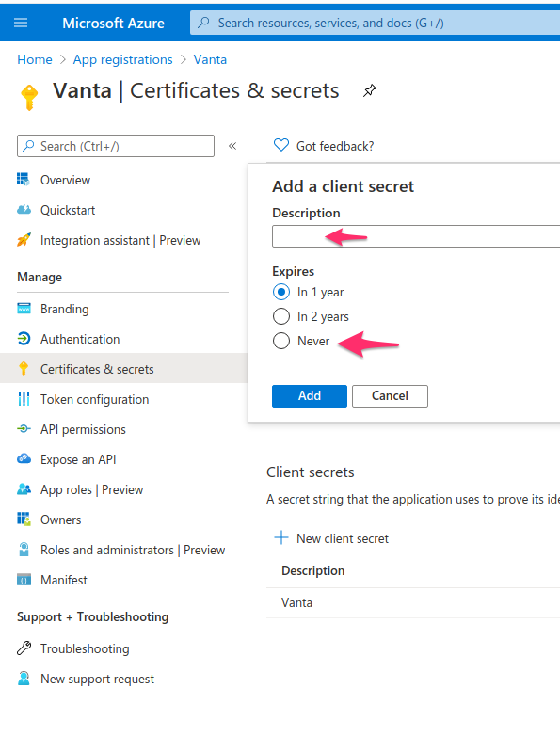The image size is (560, 752).
Task: Click the yellow key icon beside Vanta title
Action: pyautogui.click(x=29, y=97)
